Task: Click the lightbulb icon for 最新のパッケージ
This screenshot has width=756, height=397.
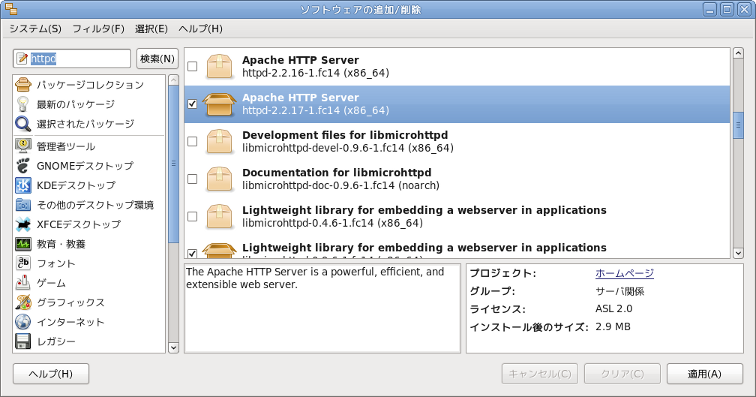Action: (x=23, y=104)
